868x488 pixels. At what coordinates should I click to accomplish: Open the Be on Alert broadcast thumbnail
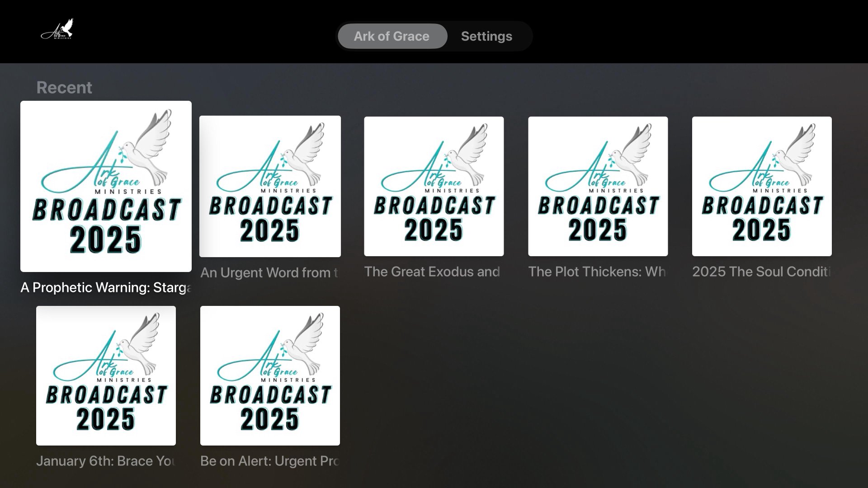pyautogui.click(x=270, y=375)
